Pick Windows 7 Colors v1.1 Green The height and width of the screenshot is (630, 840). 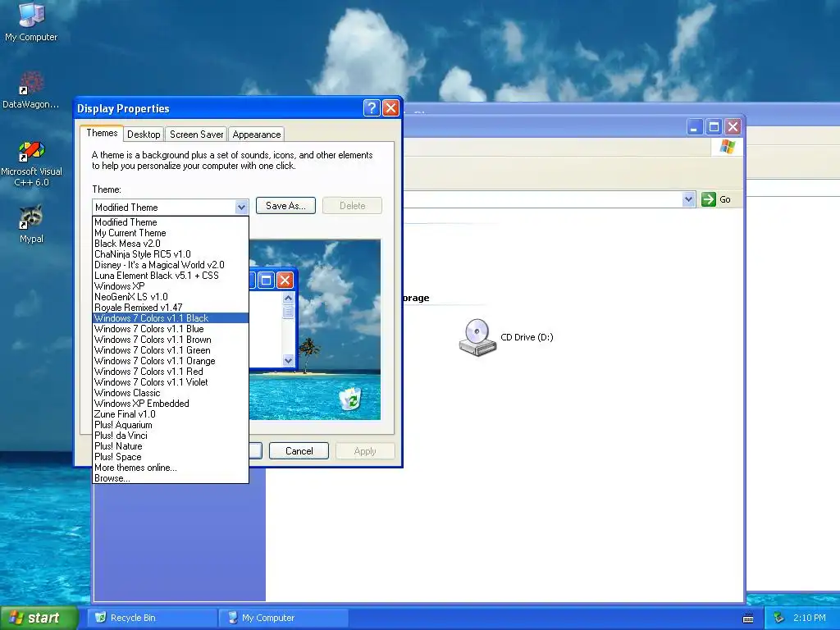click(171, 350)
